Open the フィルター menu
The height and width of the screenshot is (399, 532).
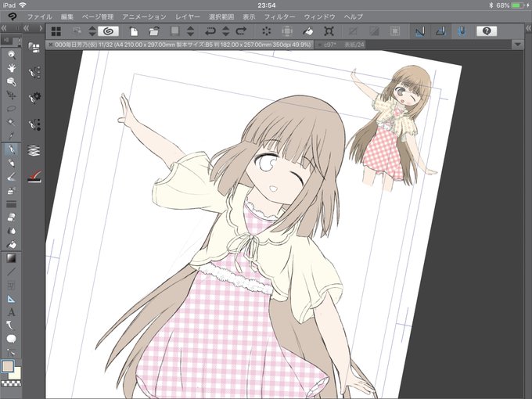(279, 16)
